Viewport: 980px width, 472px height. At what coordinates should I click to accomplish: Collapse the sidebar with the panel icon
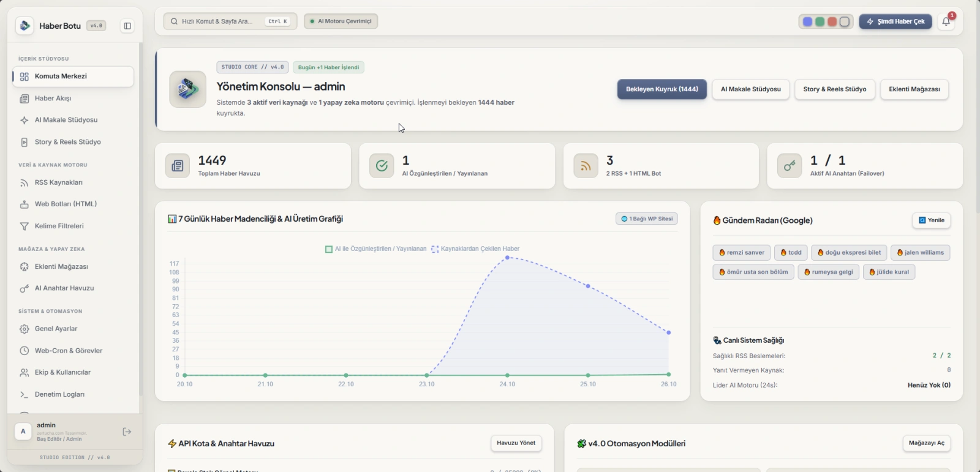(x=127, y=26)
